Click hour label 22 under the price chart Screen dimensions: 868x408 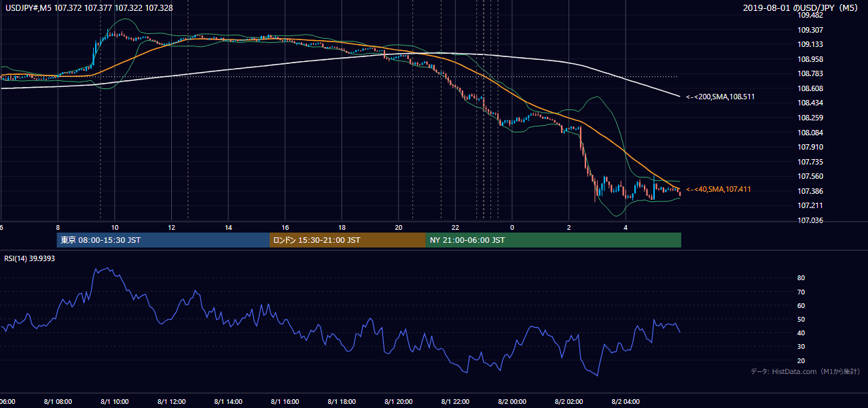pos(455,227)
